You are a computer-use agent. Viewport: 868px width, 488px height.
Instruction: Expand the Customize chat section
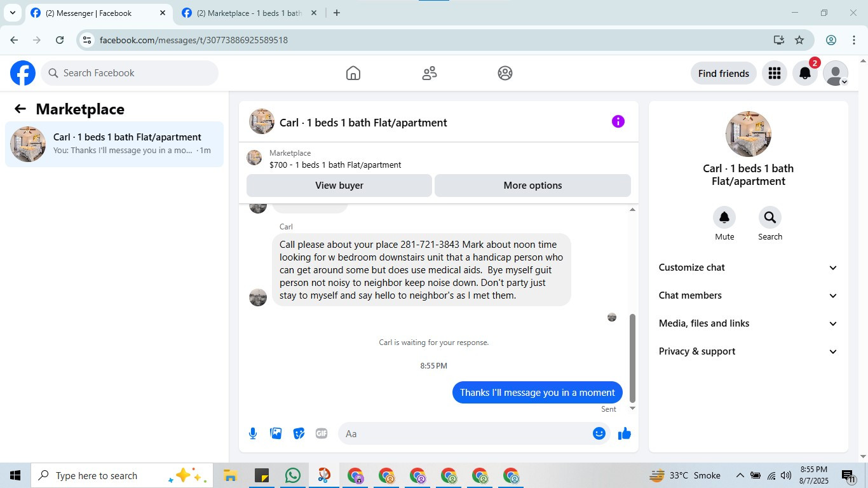[748, 268]
